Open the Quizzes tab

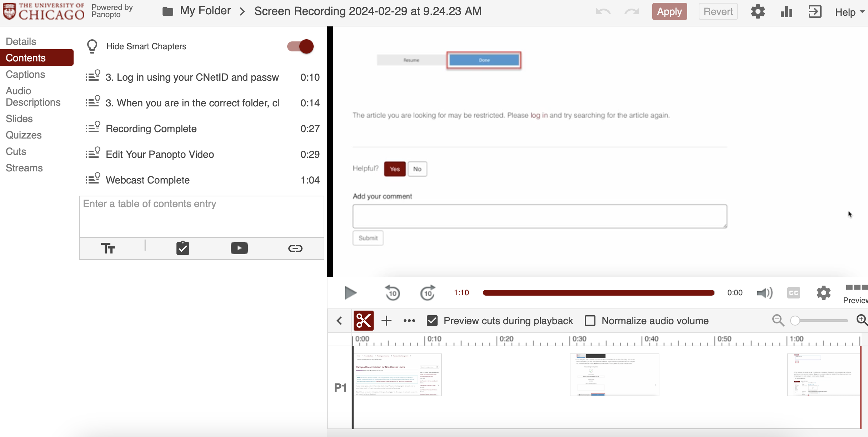[24, 135]
